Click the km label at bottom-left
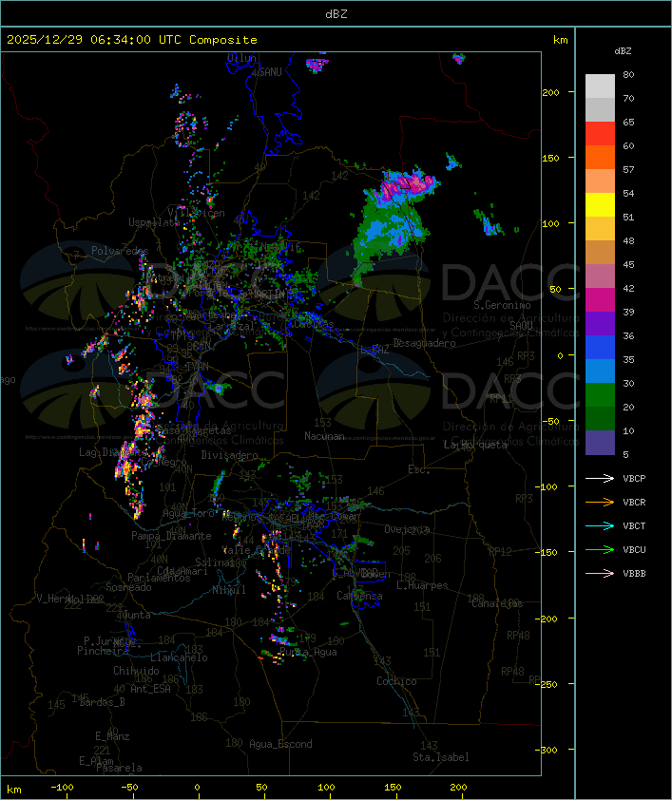 (13, 790)
